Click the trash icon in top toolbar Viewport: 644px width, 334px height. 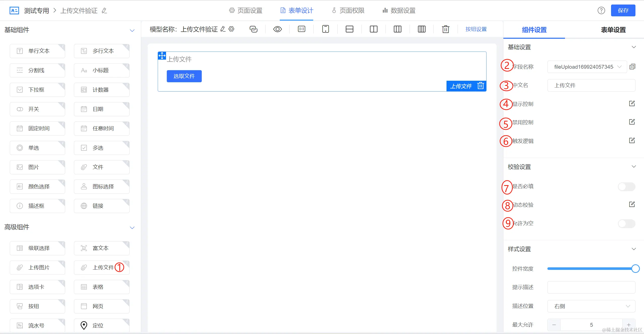[446, 29]
